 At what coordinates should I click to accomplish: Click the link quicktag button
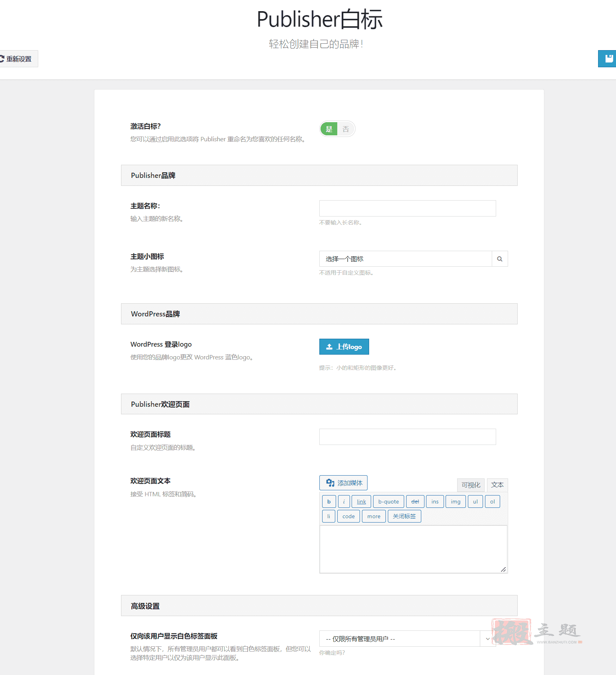[361, 501]
